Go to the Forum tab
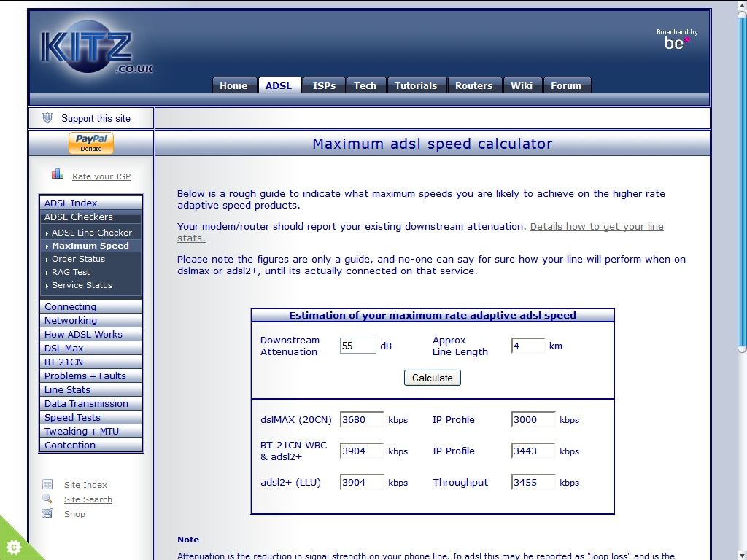 (x=566, y=85)
